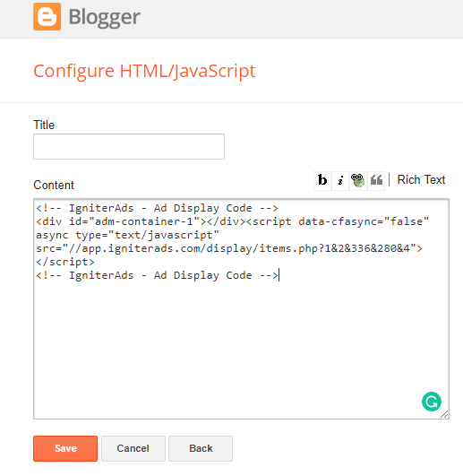Click on the adm-container-1 div code line

point(232,221)
